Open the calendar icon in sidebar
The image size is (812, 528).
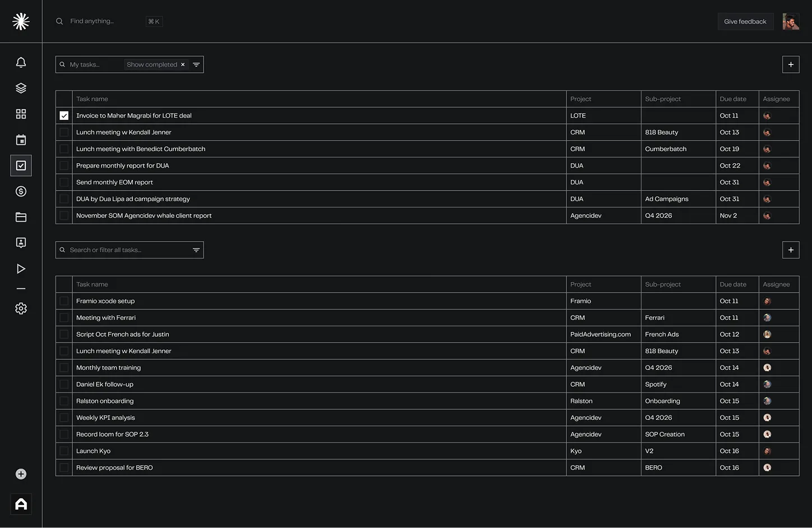[x=21, y=140]
